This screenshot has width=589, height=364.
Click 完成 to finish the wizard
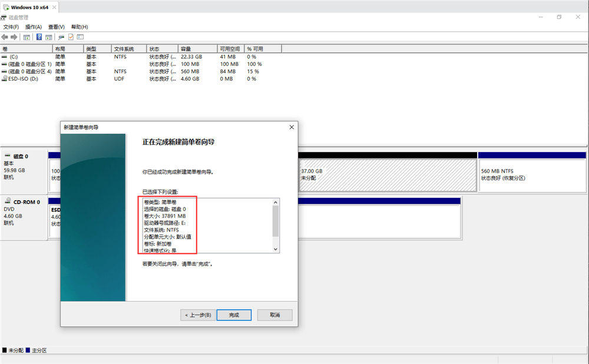[234, 315]
